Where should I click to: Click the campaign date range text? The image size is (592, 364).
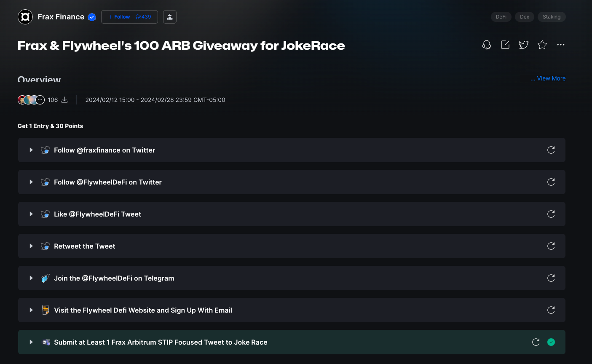(155, 100)
